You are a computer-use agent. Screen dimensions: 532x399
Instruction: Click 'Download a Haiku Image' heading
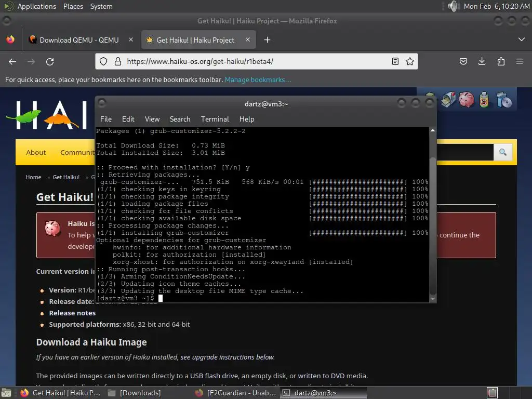pyautogui.click(x=91, y=342)
